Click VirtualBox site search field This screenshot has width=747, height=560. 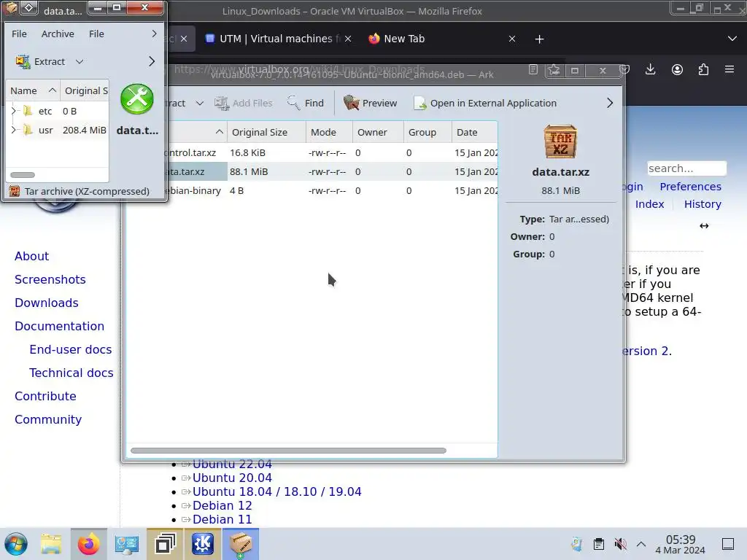tap(686, 168)
